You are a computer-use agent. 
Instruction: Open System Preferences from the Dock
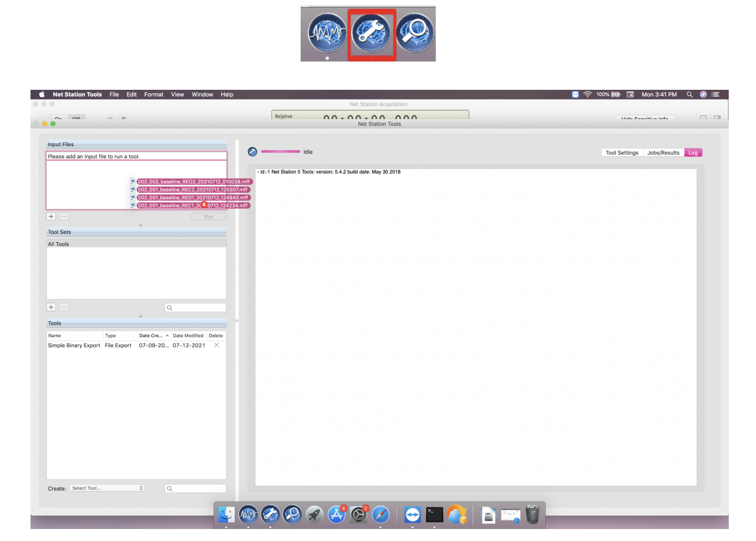coord(358,514)
